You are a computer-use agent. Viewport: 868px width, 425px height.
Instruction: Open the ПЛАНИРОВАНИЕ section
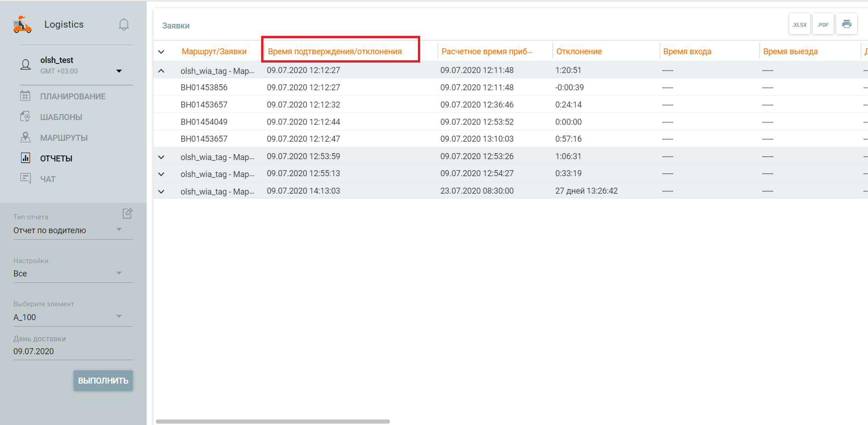point(73,97)
